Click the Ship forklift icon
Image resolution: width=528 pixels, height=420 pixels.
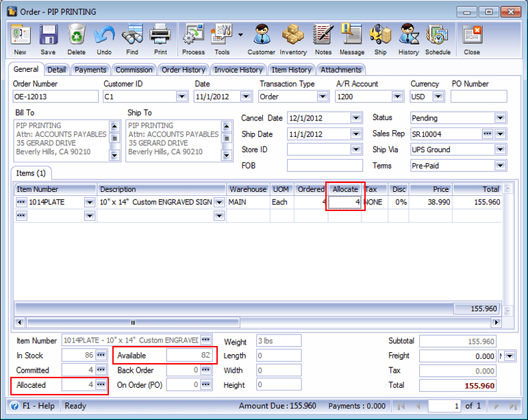tap(381, 34)
